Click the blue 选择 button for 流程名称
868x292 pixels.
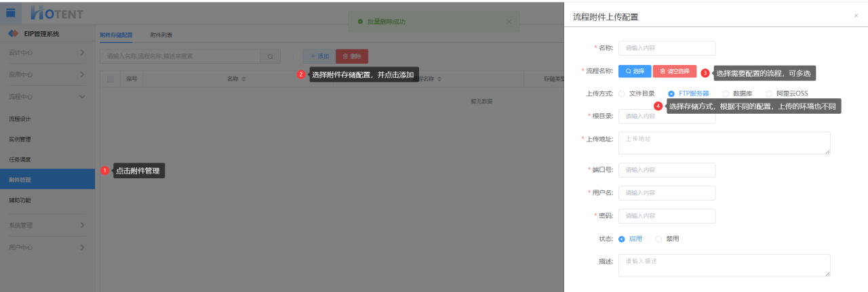click(x=635, y=70)
